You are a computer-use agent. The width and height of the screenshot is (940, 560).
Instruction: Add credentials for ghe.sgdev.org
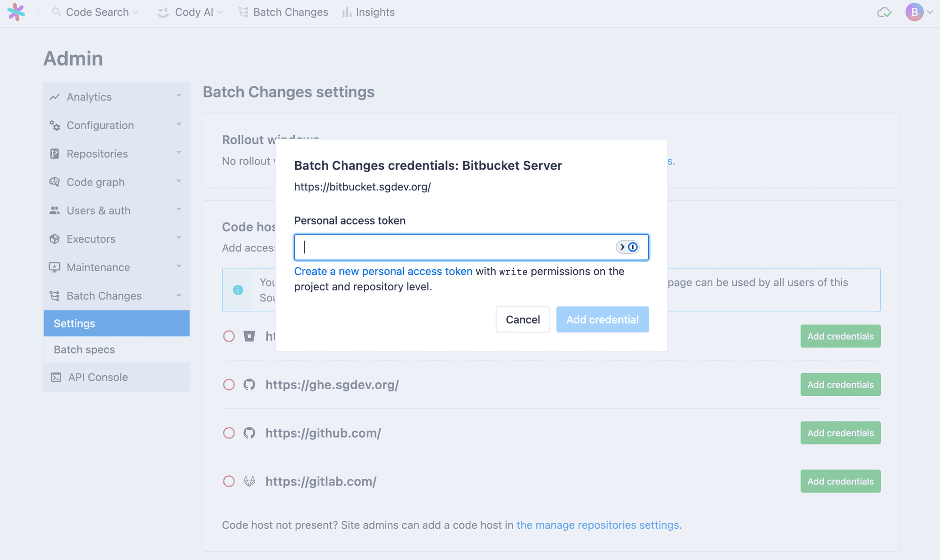[x=840, y=385]
